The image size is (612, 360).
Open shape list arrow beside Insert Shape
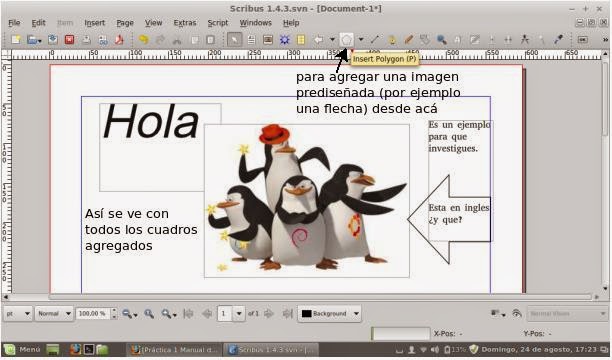(x=332, y=39)
